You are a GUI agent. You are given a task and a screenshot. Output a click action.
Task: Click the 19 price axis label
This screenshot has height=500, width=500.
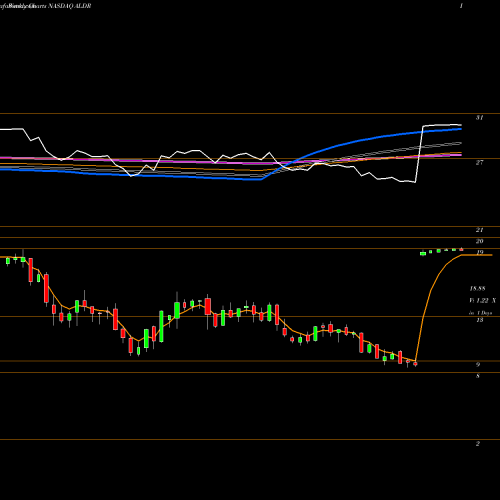(x=479, y=252)
